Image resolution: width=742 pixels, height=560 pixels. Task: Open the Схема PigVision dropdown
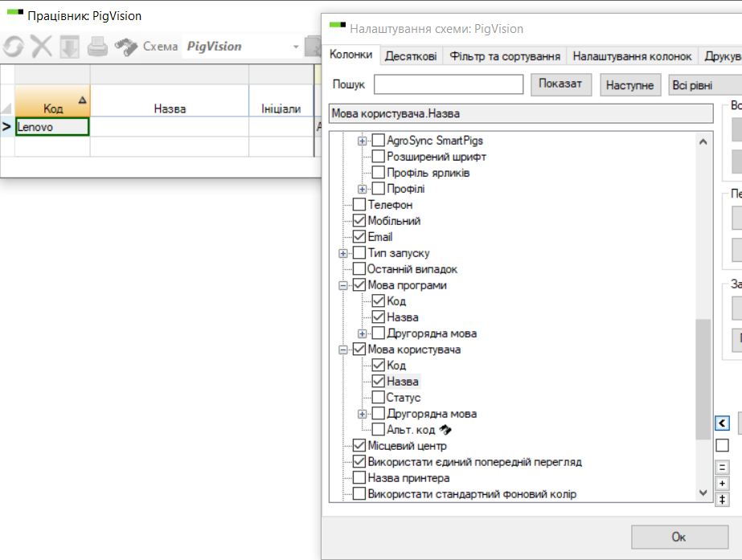tap(296, 47)
